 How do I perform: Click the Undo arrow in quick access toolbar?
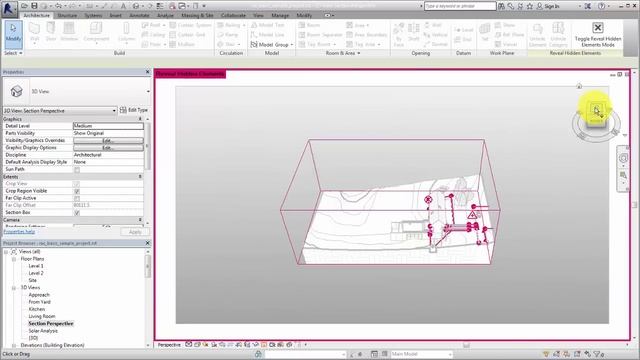[58, 6]
